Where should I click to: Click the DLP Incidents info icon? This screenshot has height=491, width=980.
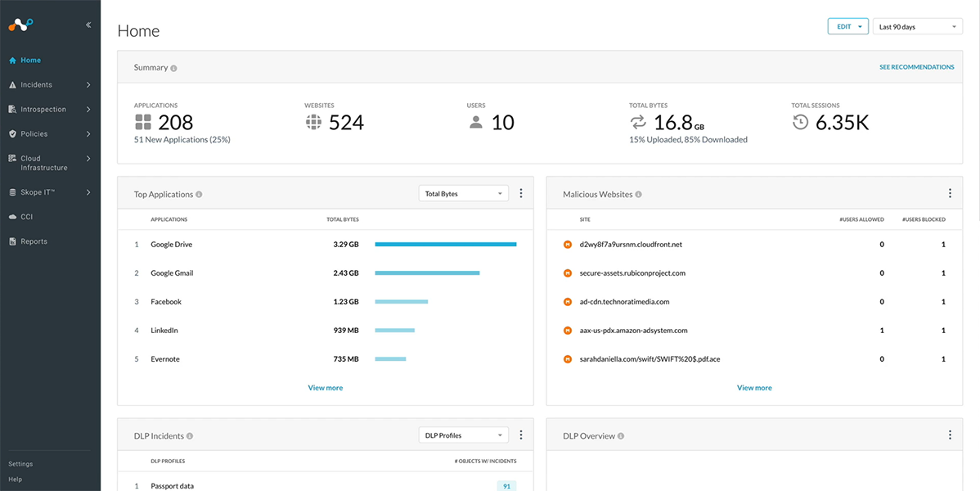[190, 436]
